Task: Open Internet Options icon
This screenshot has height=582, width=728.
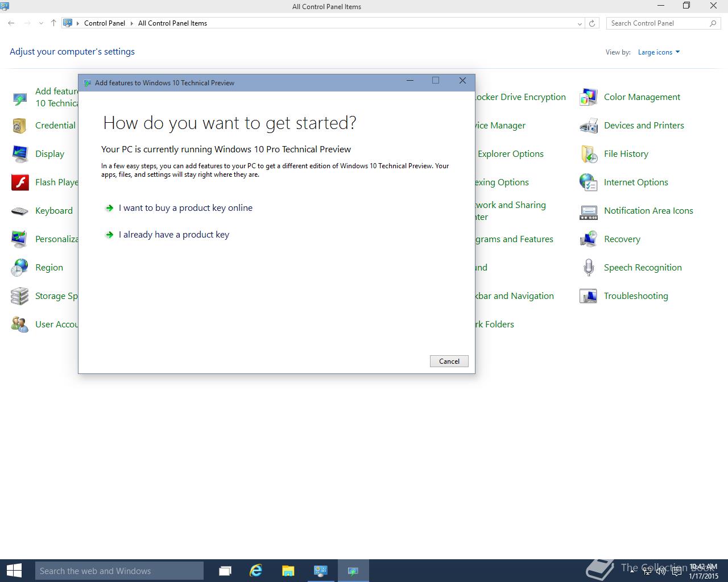Action: pyautogui.click(x=588, y=182)
